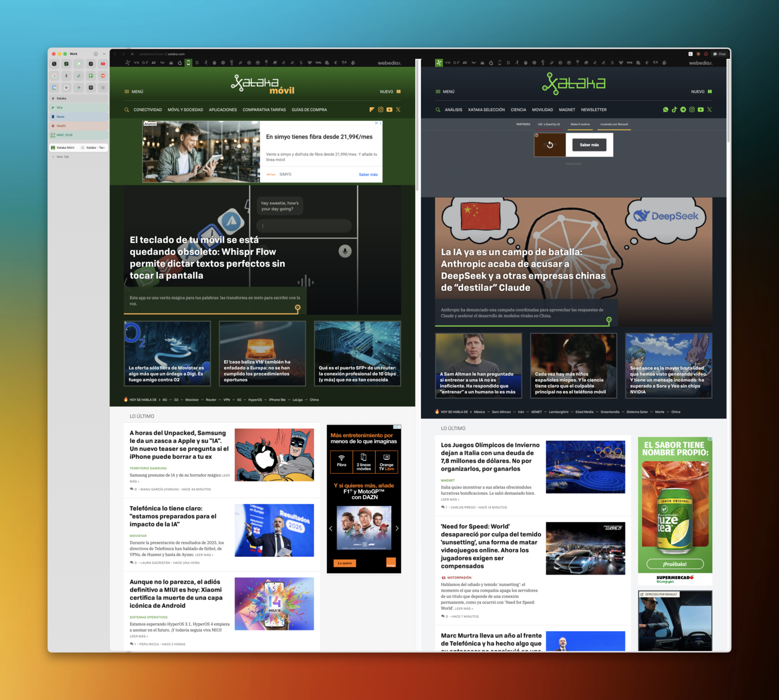Open the NUEVO panel on Xataka
The width and height of the screenshot is (779, 700).
tap(701, 91)
